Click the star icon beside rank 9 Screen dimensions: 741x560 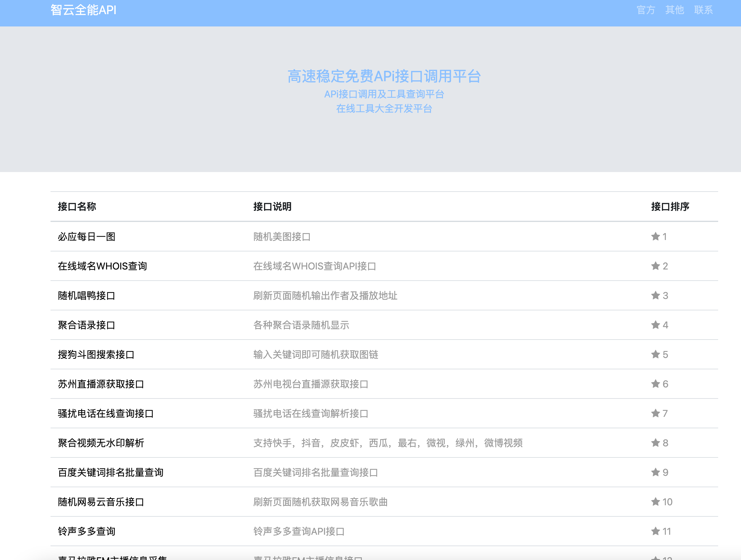click(655, 472)
